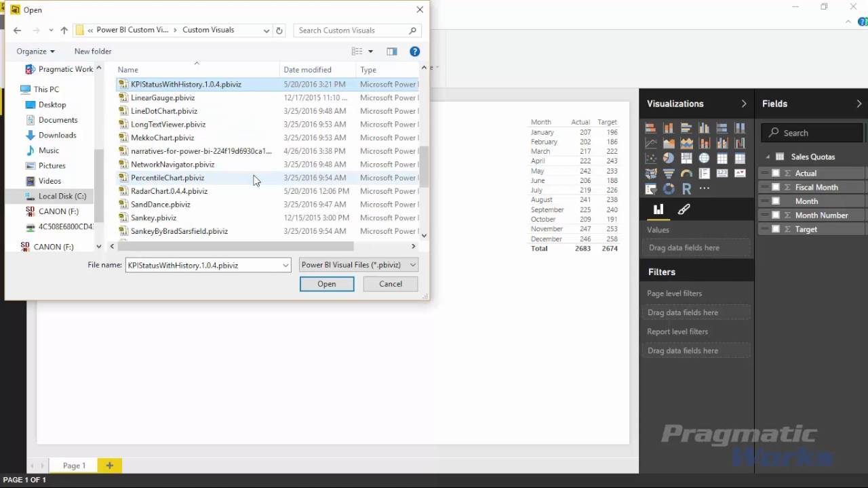Select the Area chart visual
The image size is (868, 488).
pos(669,143)
